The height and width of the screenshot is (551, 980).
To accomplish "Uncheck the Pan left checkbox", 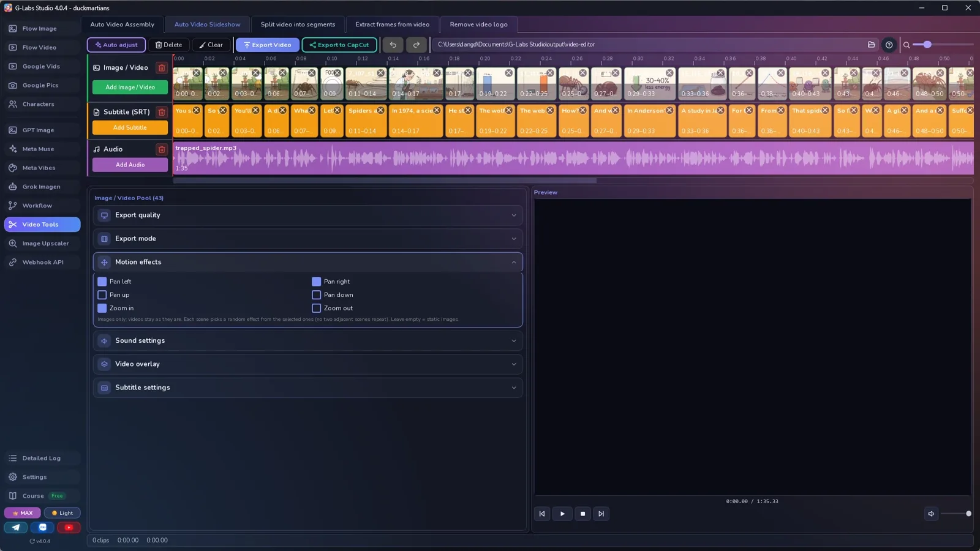I will pos(102,282).
